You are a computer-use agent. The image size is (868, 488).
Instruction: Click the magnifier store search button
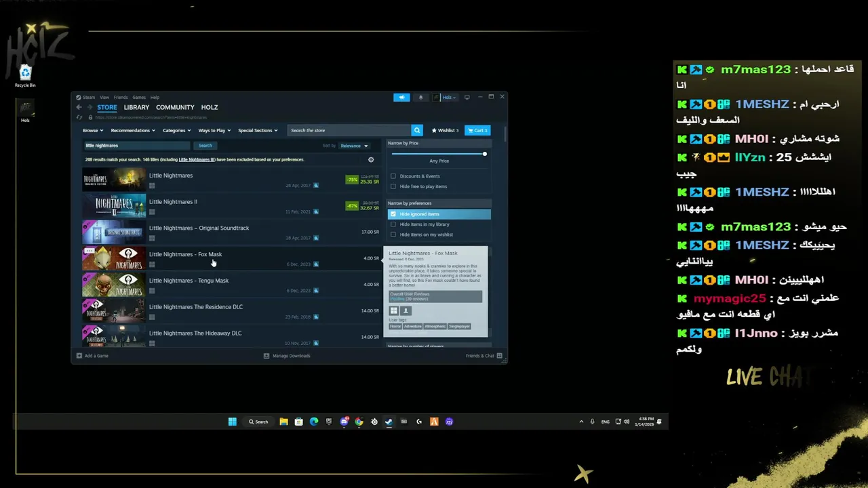point(417,130)
